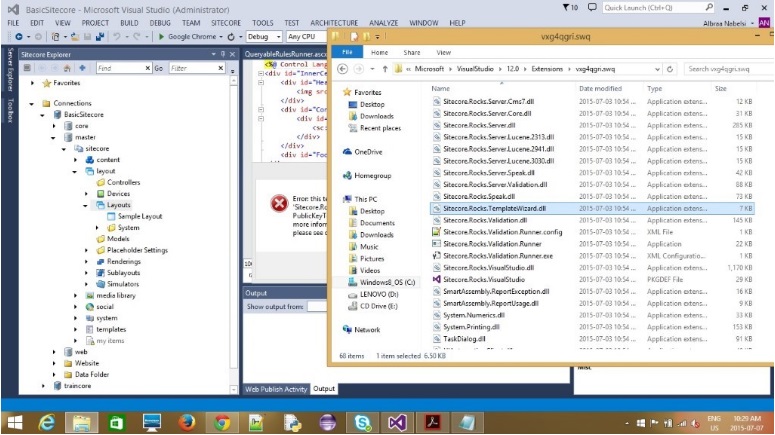Click the Windows Start button
Viewport: 775px width, 435px height.
15,423
